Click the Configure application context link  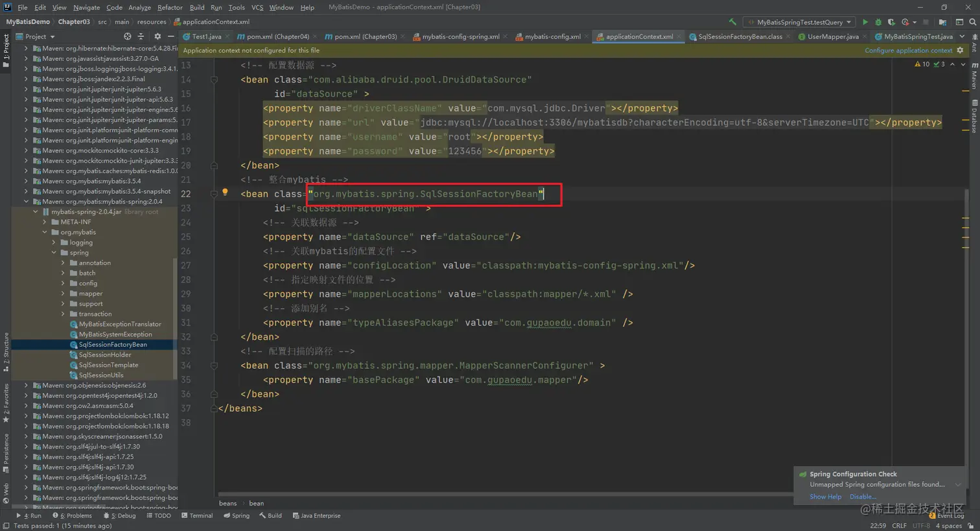[909, 50]
